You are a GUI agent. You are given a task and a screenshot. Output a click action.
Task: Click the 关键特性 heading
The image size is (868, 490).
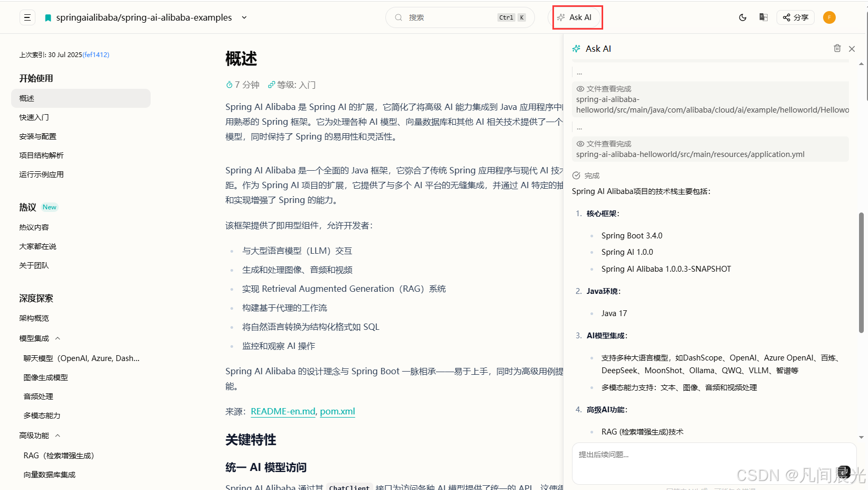click(x=251, y=440)
